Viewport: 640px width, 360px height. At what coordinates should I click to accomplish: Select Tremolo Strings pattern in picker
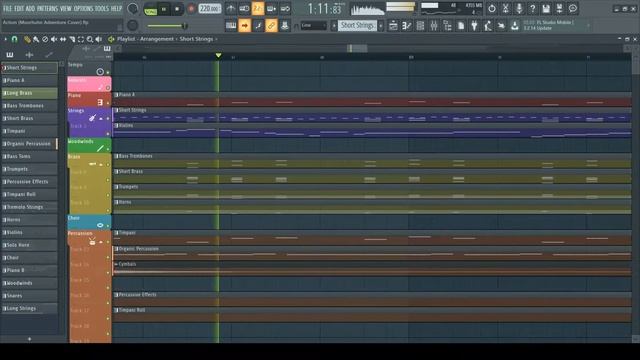(29, 207)
